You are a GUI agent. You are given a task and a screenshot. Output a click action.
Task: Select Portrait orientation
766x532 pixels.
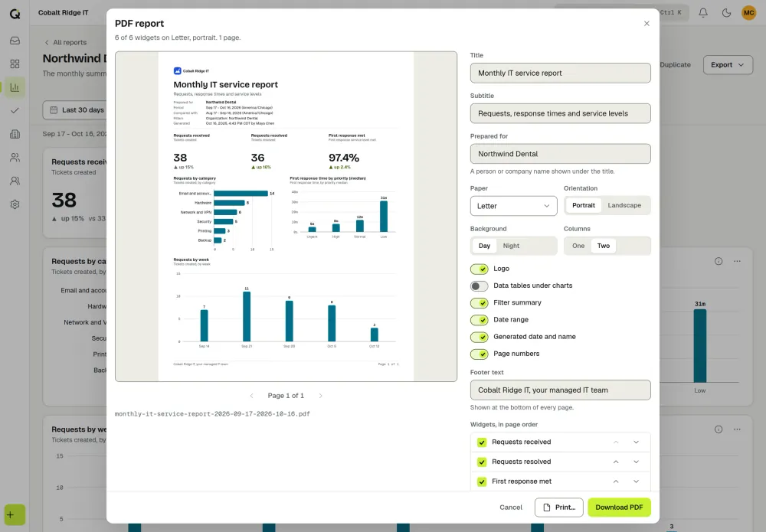[583, 205]
